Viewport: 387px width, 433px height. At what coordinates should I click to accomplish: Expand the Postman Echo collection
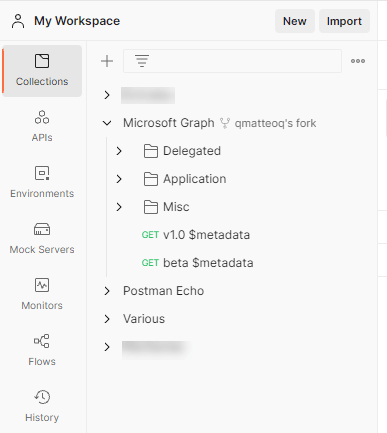pos(107,291)
